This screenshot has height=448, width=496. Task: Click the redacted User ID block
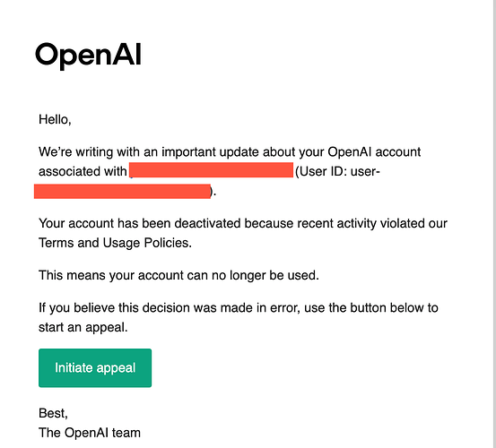(x=122, y=192)
